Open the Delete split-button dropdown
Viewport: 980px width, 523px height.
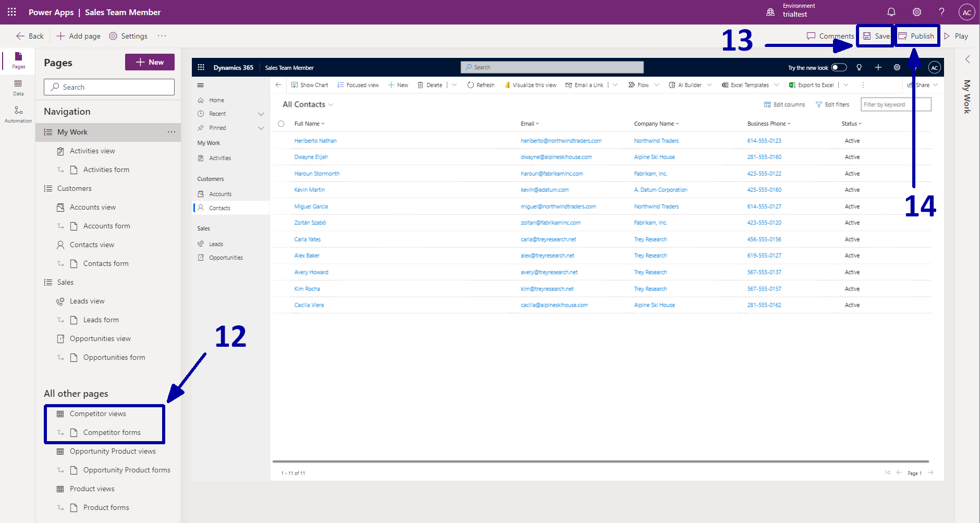[454, 85]
